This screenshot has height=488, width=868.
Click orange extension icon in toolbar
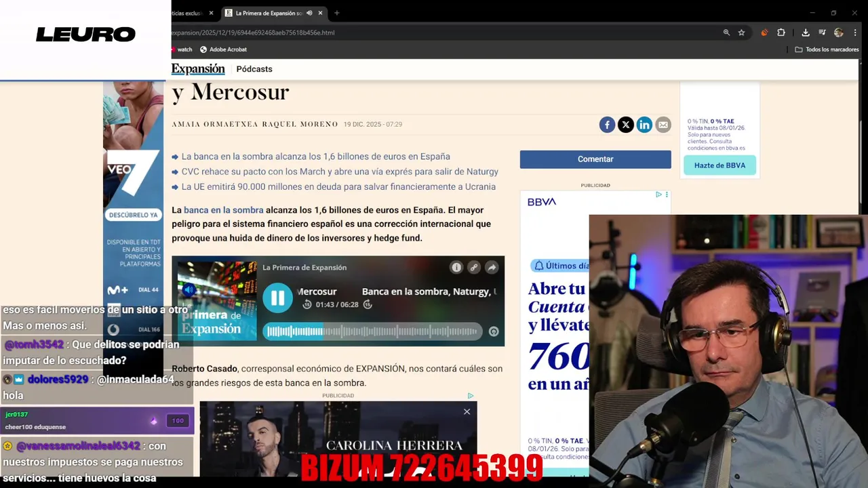pyautogui.click(x=764, y=33)
